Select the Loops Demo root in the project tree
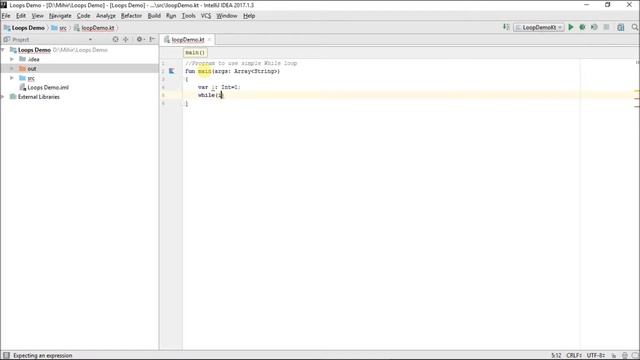The image size is (640, 360). (x=34, y=50)
